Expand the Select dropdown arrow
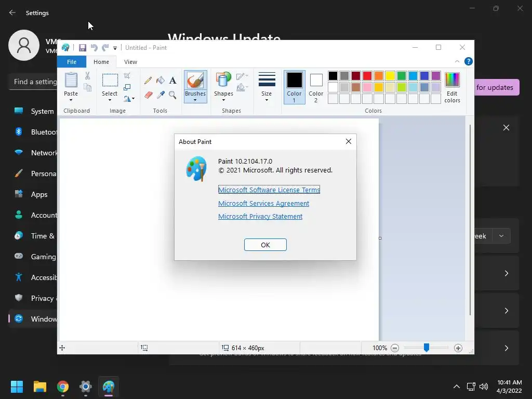Screen dimensions: 532x399 [110, 100]
